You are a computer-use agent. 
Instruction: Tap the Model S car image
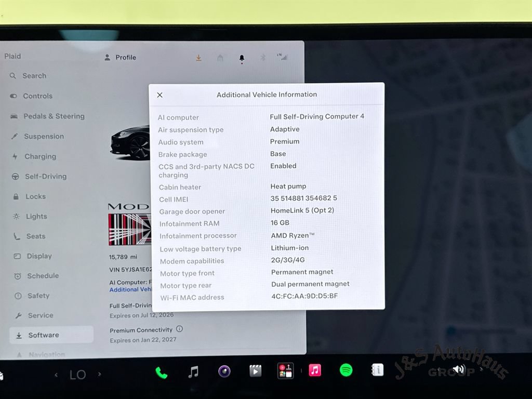pyautogui.click(x=130, y=143)
